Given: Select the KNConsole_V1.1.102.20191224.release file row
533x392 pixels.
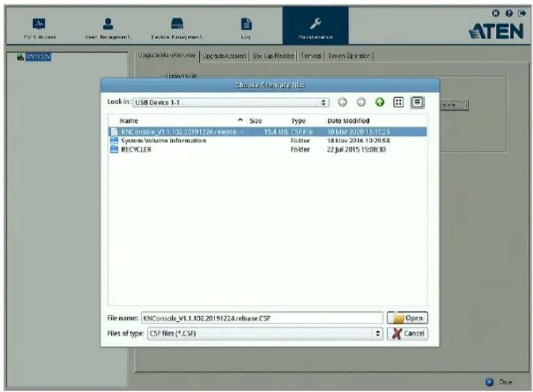Looking at the screenshot, I should (x=268, y=132).
